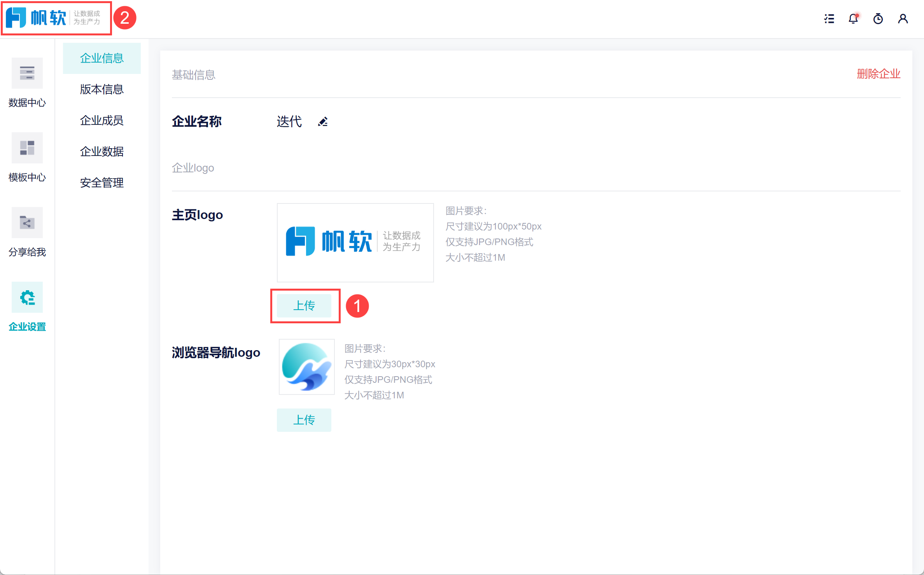Upload a new 主页logo image
The image size is (924, 575).
(304, 306)
